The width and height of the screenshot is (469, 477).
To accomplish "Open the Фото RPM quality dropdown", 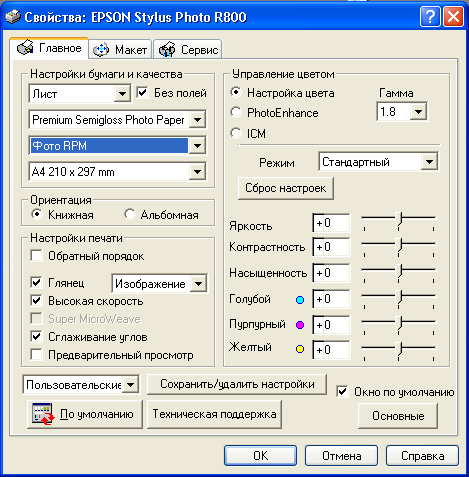I will click(x=197, y=146).
